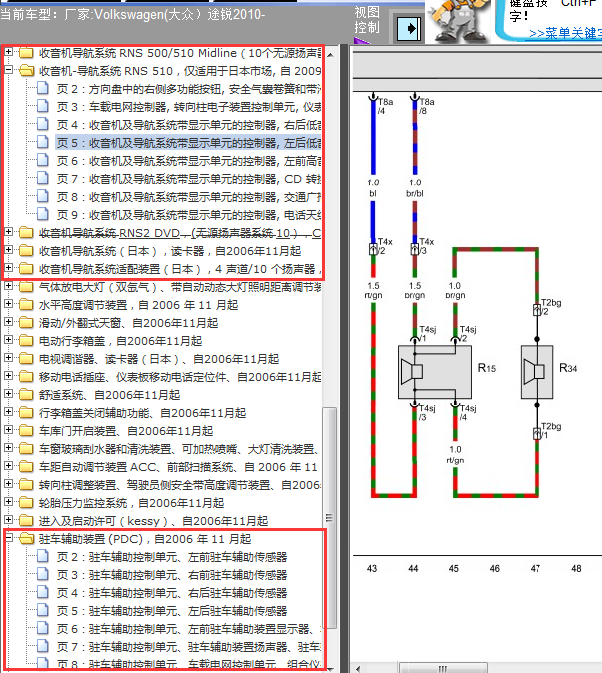The width and height of the screenshot is (602, 673).
Task: Click the diagram horizontal scrollbar thumb
Action: pyautogui.click(x=443, y=668)
